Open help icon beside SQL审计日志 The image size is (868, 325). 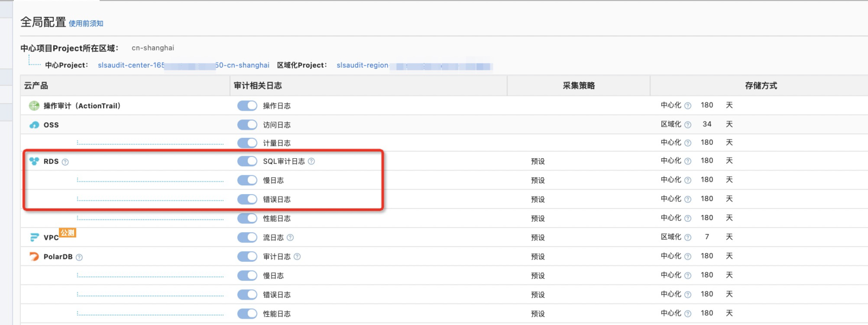click(311, 161)
